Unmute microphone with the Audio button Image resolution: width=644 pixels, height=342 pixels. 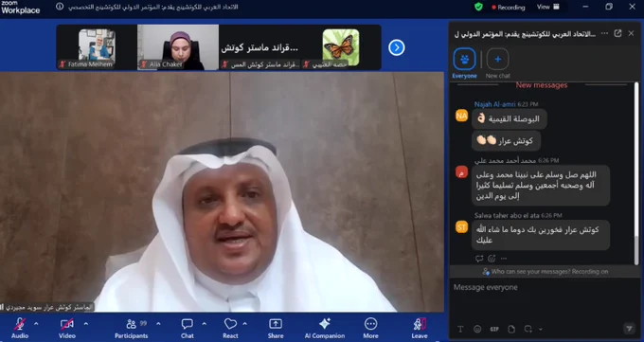click(x=20, y=328)
